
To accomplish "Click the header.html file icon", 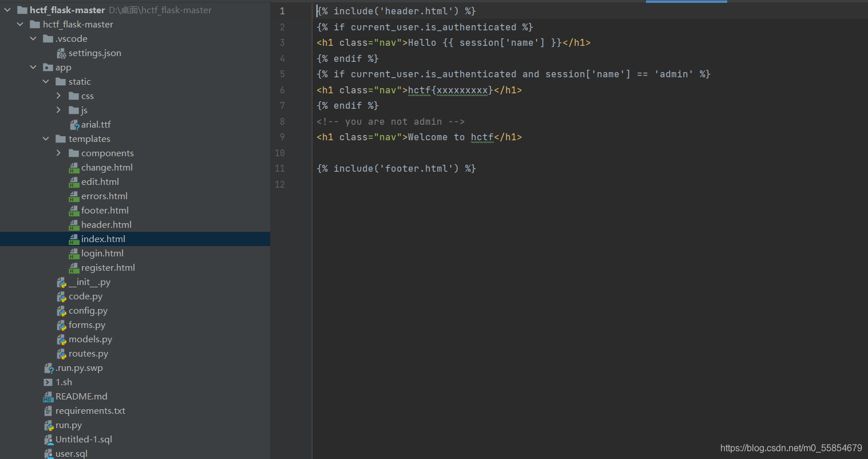I will point(74,225).
